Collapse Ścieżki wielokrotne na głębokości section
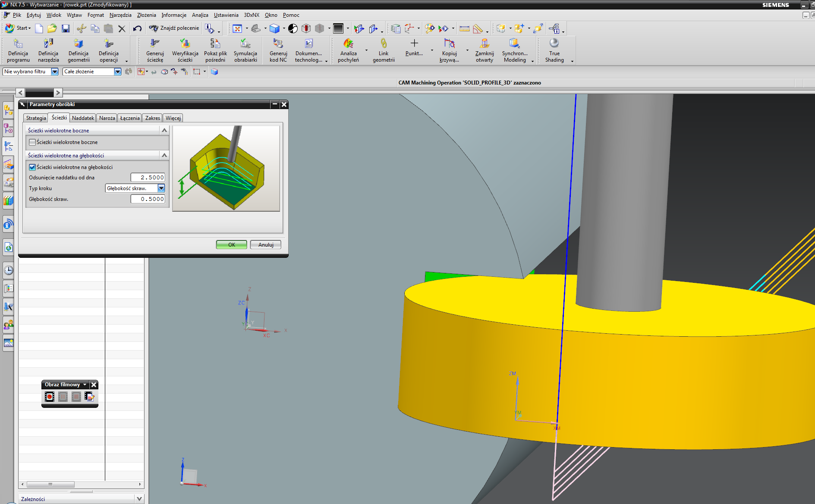815x504 pixels. tap(164, 155)
